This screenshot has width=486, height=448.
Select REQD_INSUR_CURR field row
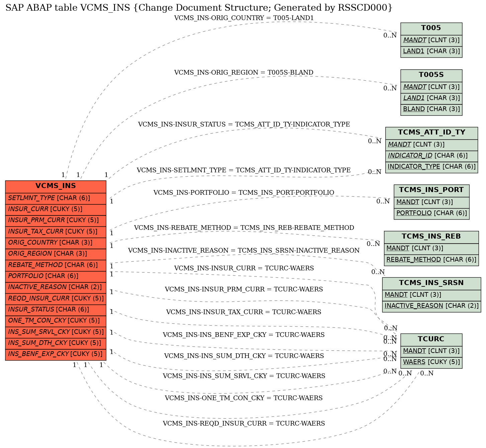pos(56,299)
